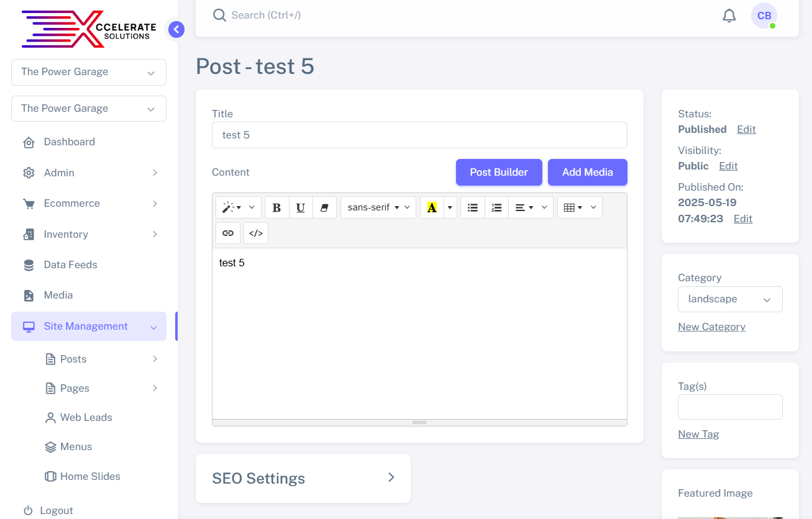Toggle bold formatting in editor toolbar
812x519 pixels.
click(x=277, y=207)
